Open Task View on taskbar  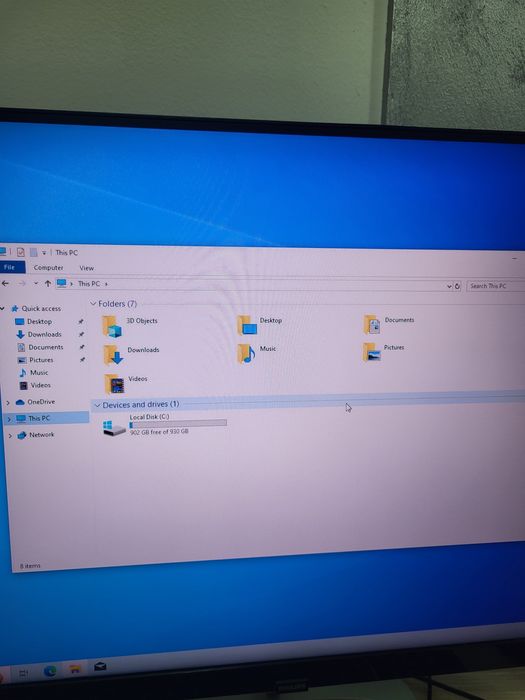(24, 673)
